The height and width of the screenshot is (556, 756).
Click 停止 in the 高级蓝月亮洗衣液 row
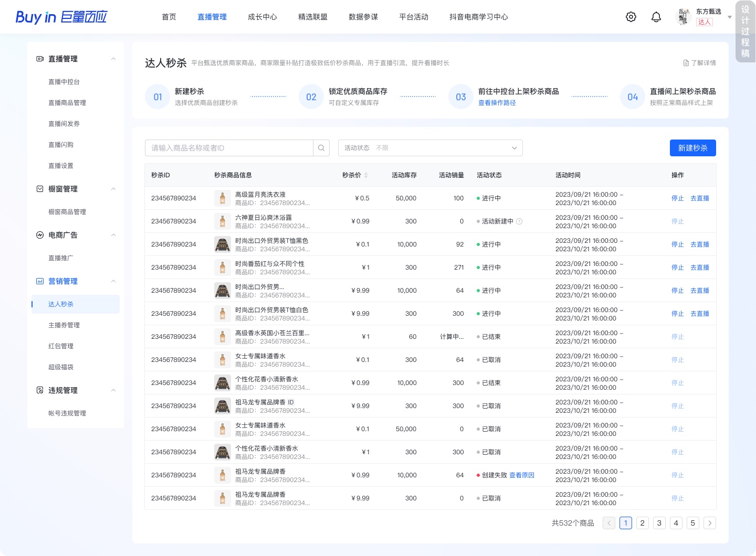coord(678,198)
